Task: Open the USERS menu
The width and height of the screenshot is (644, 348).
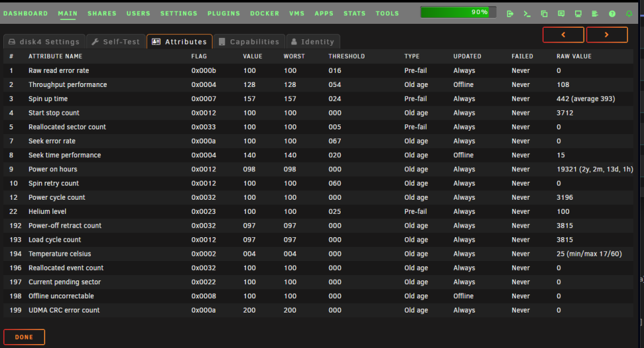Action: [138, 13]
